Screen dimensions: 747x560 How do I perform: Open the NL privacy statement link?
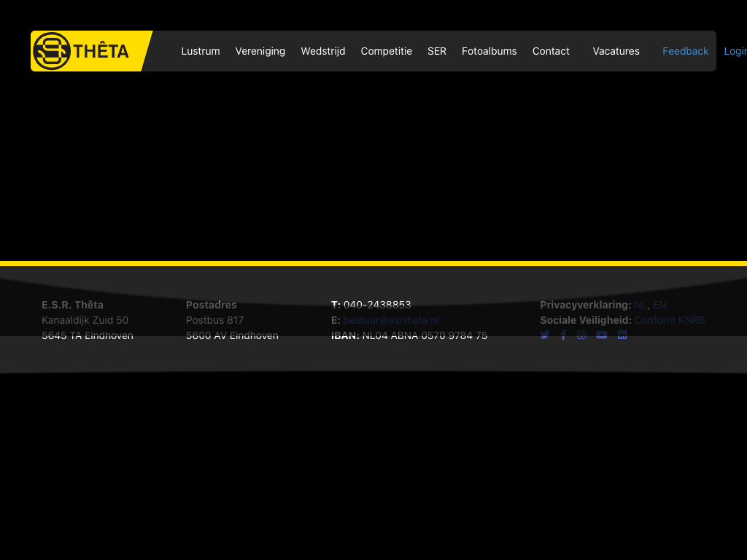tap(640, 305)
